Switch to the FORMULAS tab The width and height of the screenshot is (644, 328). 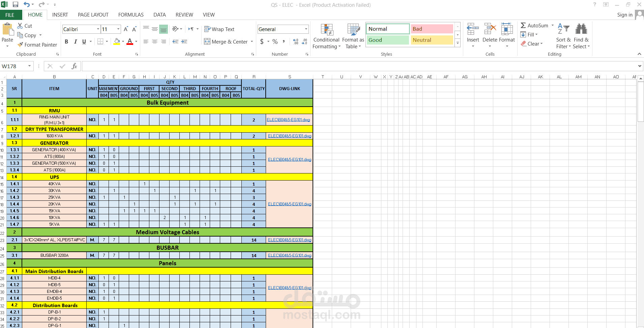(x=131, y=15)
